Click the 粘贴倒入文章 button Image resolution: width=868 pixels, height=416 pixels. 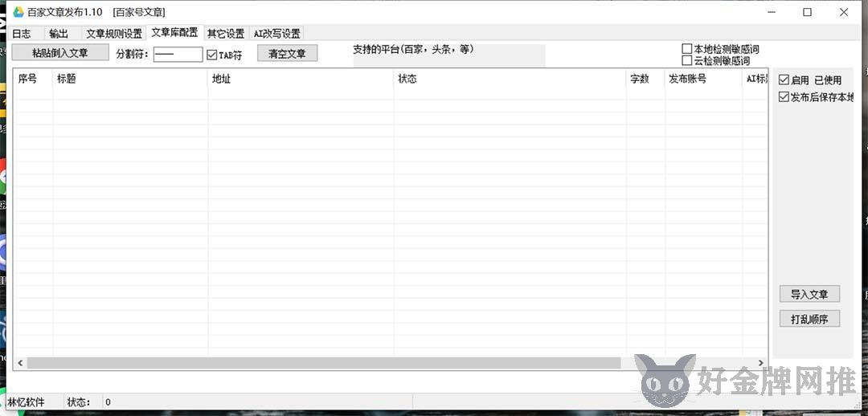coord(60,53)
